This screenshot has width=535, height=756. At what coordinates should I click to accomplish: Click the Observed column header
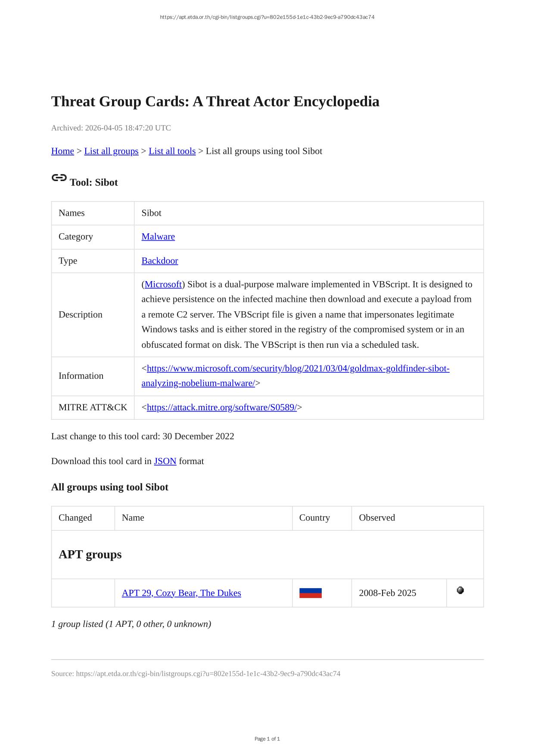tap(377, 518)
